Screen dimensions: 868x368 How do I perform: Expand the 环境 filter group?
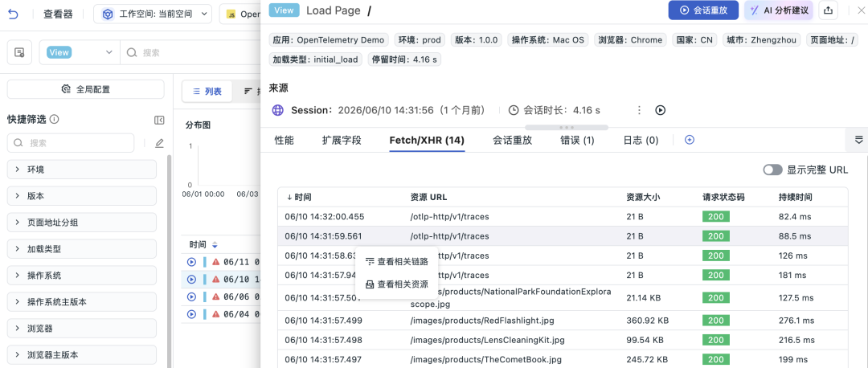tap(82, 170)
